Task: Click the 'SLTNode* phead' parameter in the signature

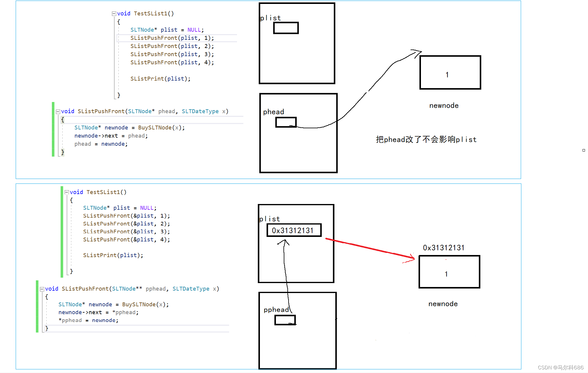Action: pos(152,111)
